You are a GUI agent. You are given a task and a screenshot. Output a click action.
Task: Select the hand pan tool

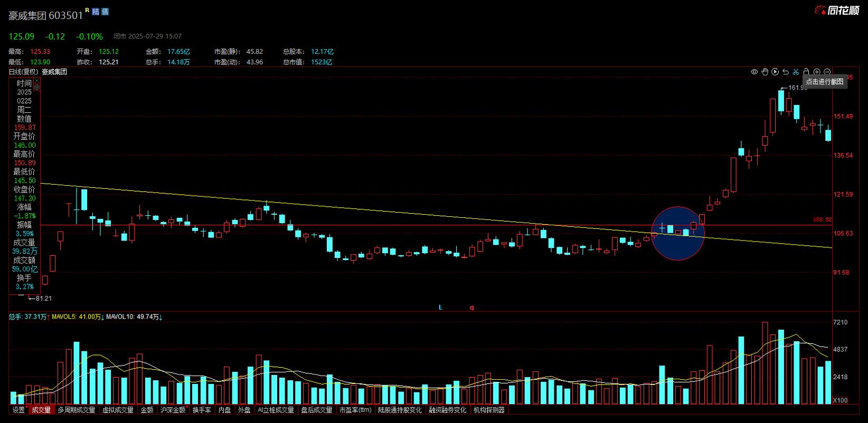coord(765,72)
